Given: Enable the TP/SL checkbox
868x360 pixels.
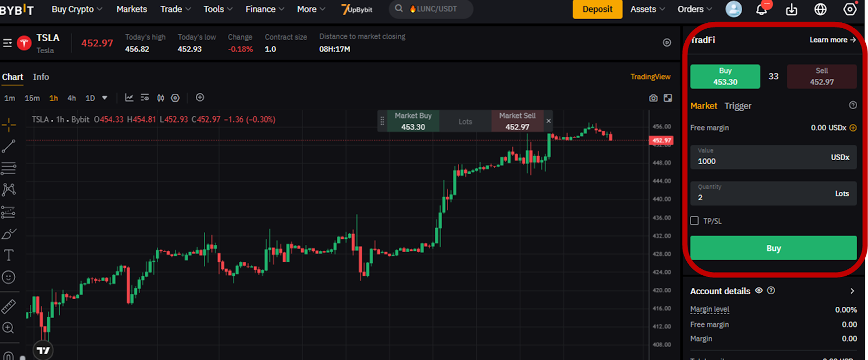Looking at the screenshot, I should pyautogui.click(x=694, y=221).
